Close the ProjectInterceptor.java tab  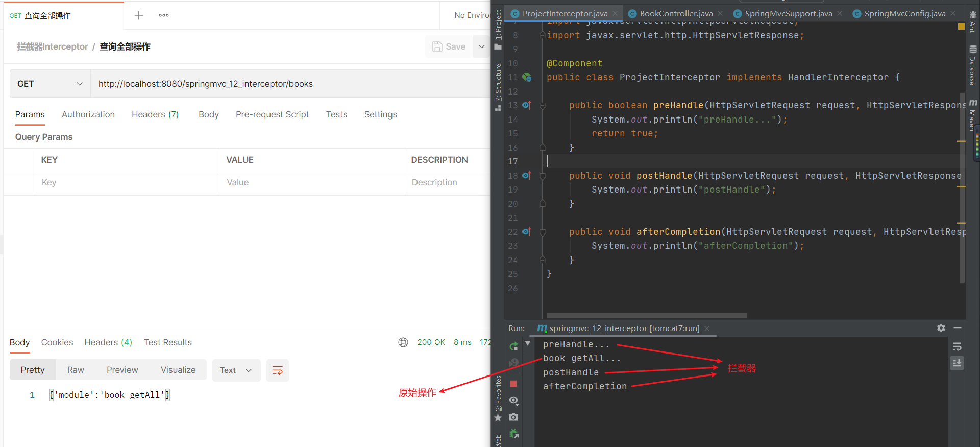pyautogui.click(x=615, y=14)
